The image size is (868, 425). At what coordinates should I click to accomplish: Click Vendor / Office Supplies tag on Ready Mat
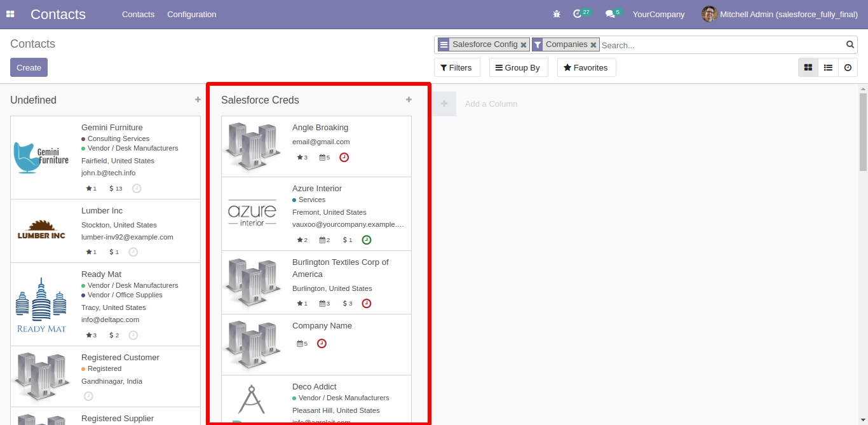[122, 295]
